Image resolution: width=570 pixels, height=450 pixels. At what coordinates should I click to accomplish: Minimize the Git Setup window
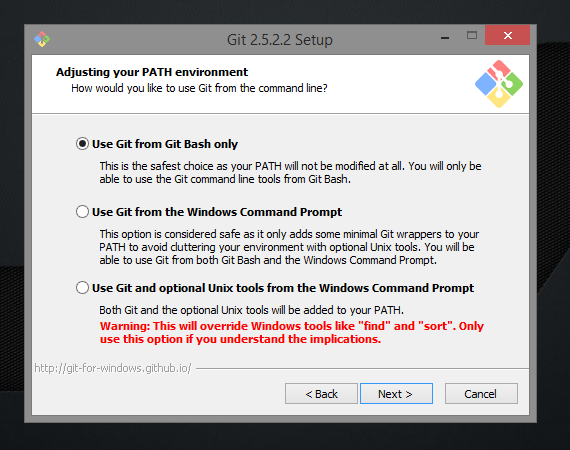[x=445, y=37]
